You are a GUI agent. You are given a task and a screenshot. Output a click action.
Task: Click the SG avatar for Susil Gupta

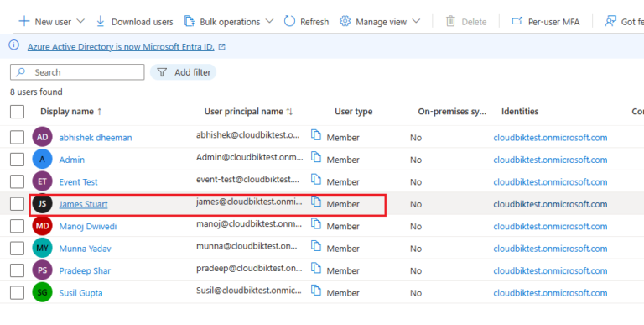(x=42, y=292)
